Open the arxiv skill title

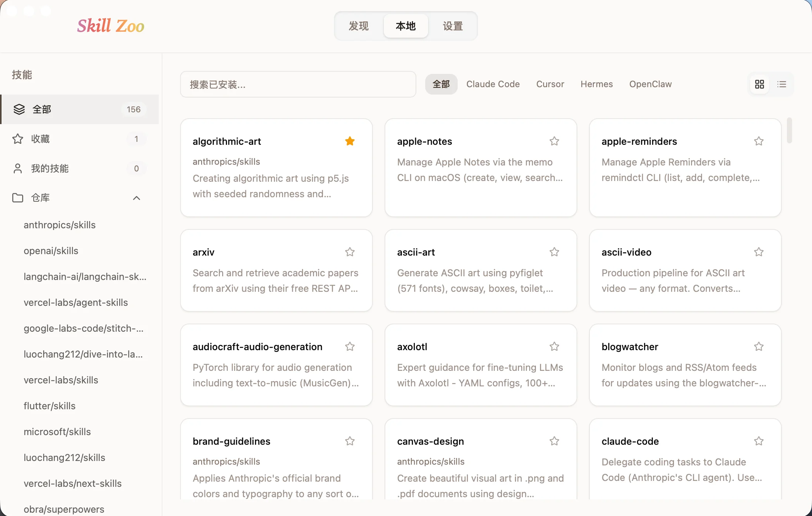[x=203, y=252]
